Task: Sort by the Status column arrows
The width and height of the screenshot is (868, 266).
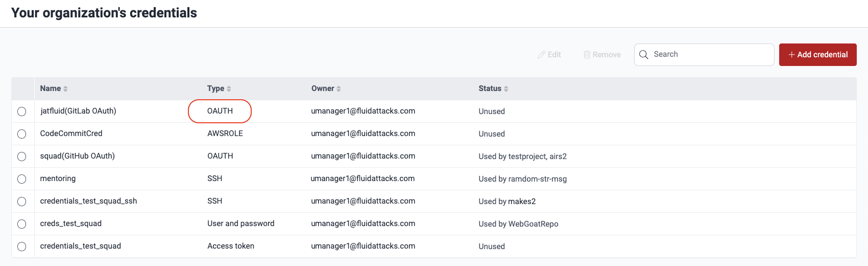Action: pos(506,89)
